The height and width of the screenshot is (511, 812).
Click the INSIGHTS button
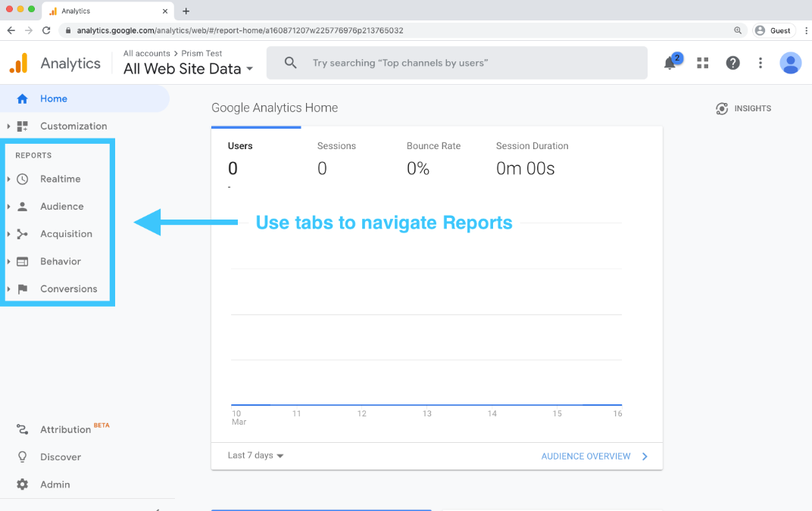(744, 108)
